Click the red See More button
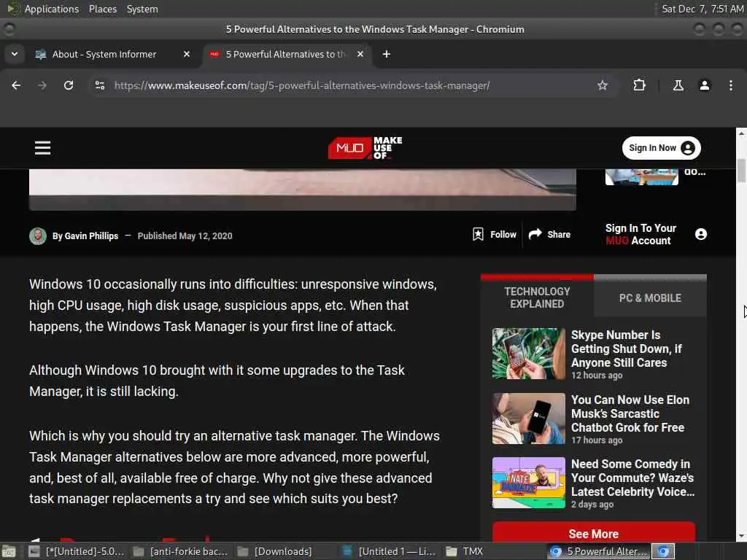 pos(594,533)
